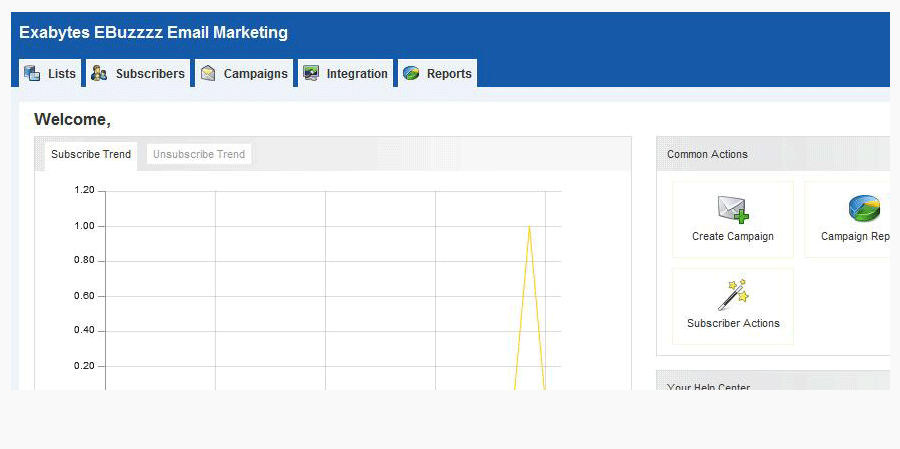Switch to the Unsubscribe Trend chart tab
The width and height of the screenshot is (900, 449).
(199, 155)
